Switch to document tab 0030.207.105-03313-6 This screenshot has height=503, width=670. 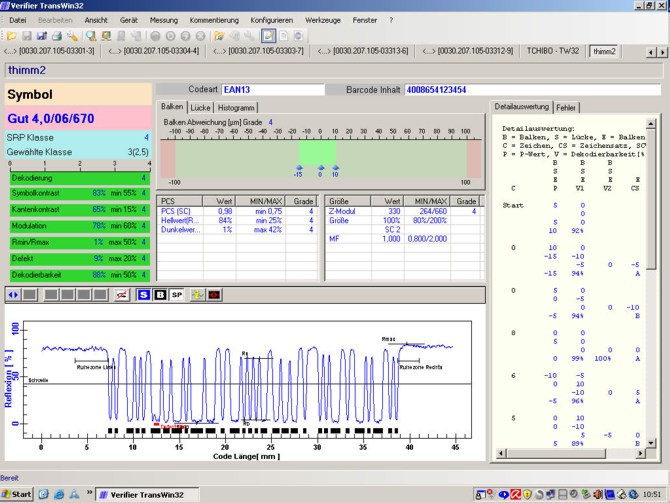(363, 51)
